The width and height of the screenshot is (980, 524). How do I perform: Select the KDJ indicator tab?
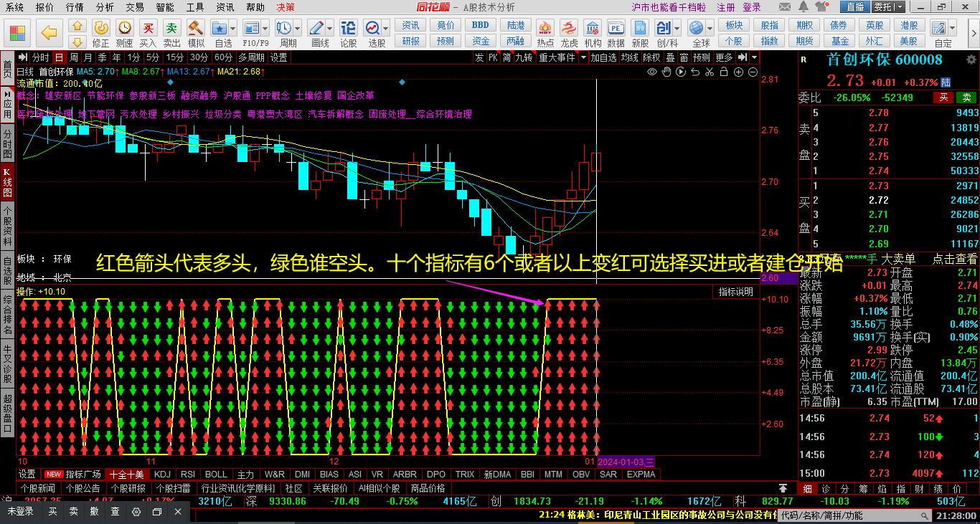(163, 474)
